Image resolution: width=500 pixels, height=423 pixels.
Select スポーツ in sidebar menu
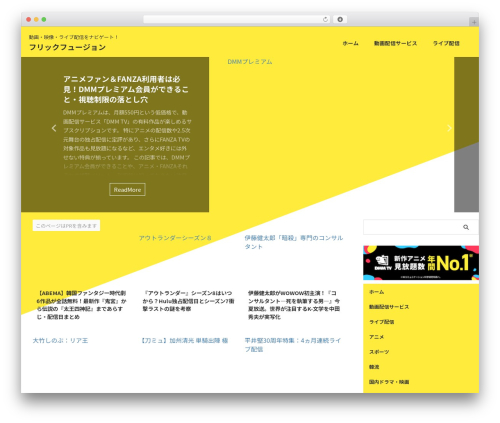point(379,352)
